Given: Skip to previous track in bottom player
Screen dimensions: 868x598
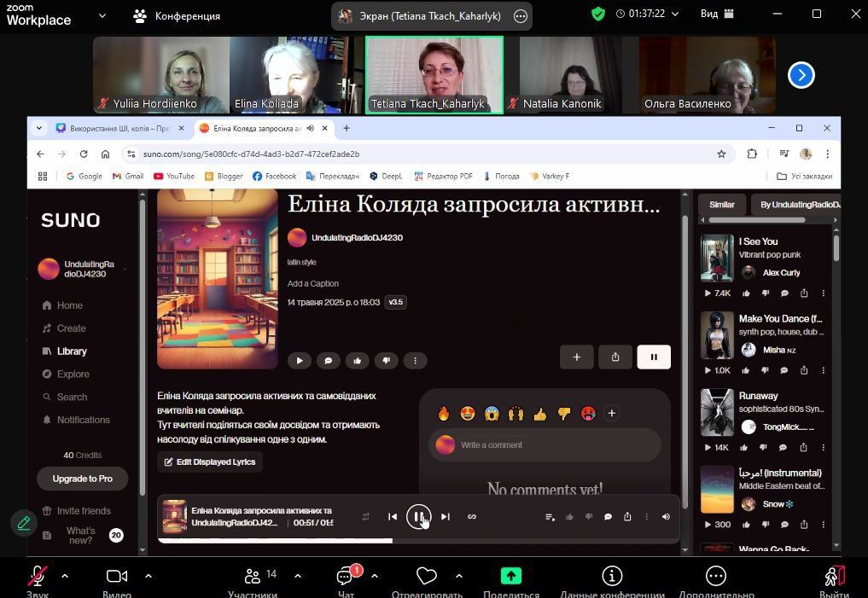Looking at the screenshot, I should click(x=393, y=517).
